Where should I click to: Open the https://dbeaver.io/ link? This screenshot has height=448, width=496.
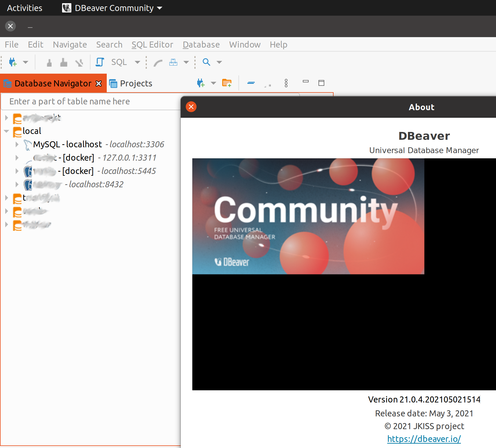point(424,438)
